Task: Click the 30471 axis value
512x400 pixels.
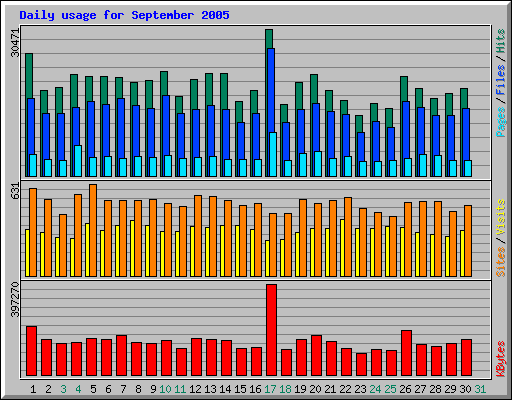Action: (15, 43)
